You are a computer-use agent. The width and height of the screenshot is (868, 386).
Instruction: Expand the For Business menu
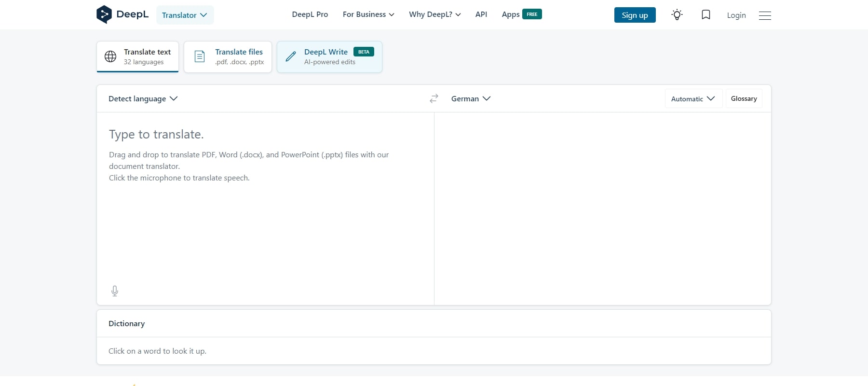click(368, 14)
